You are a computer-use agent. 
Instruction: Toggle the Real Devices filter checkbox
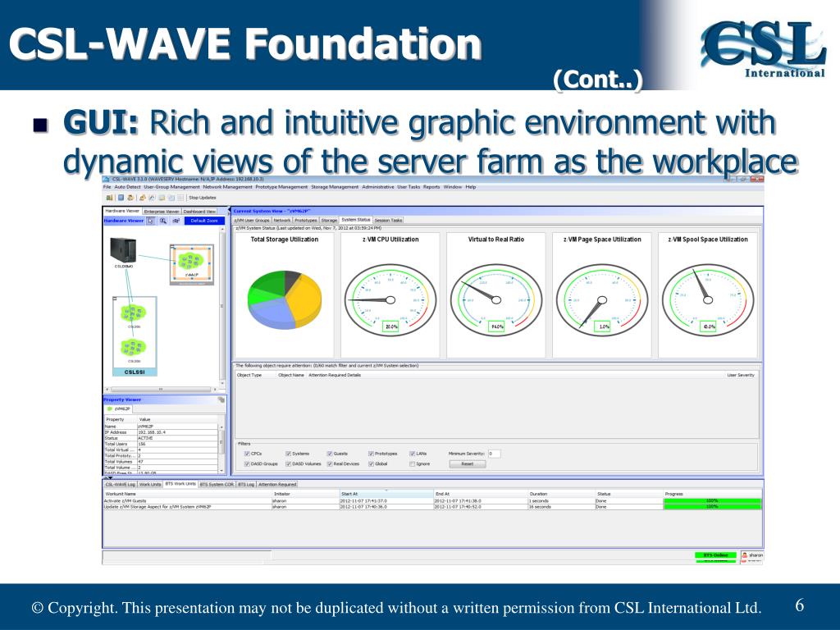pos(330,464)
